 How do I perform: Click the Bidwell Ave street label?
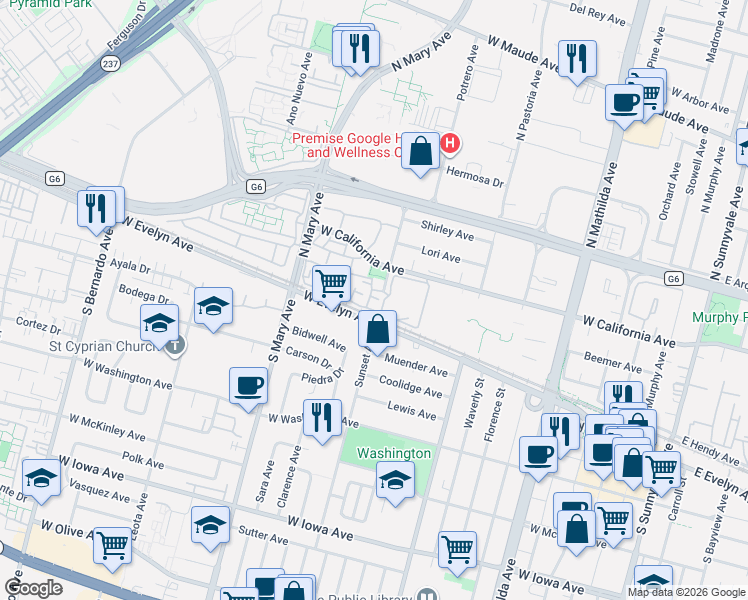(x=319, y=339)
